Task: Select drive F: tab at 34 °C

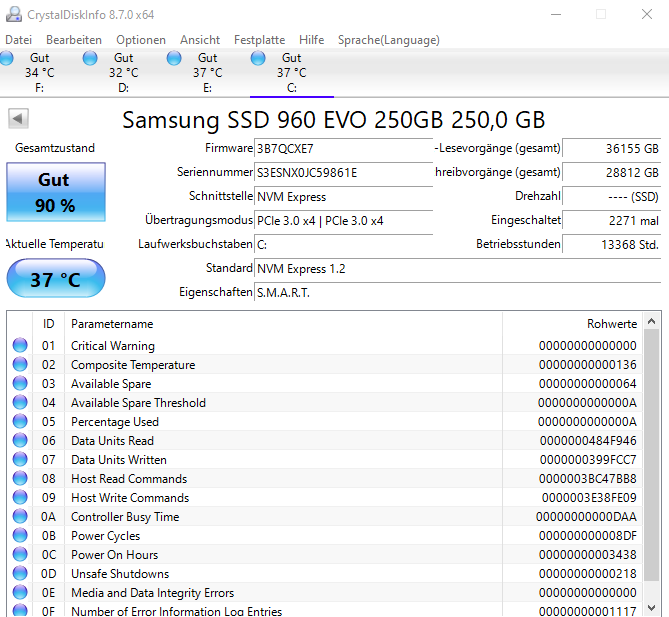Action: (40, 73)
